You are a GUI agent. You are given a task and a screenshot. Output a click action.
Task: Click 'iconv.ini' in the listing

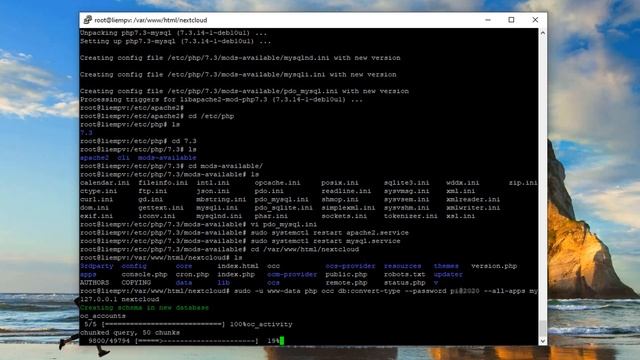(x=157, y=216)
